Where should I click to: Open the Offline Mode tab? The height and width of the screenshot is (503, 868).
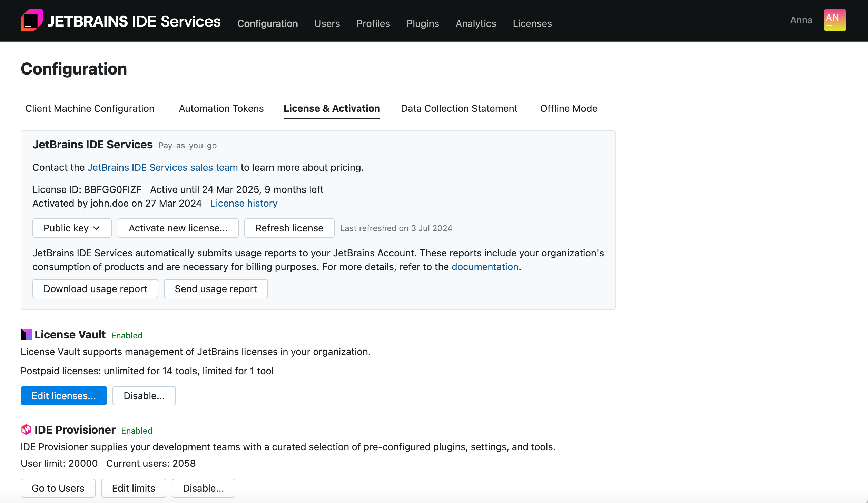coord(569,108)
